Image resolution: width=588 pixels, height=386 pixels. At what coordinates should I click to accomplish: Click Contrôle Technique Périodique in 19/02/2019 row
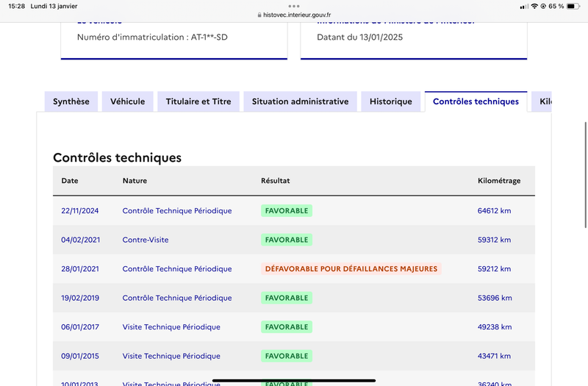[x=177, y=298]
